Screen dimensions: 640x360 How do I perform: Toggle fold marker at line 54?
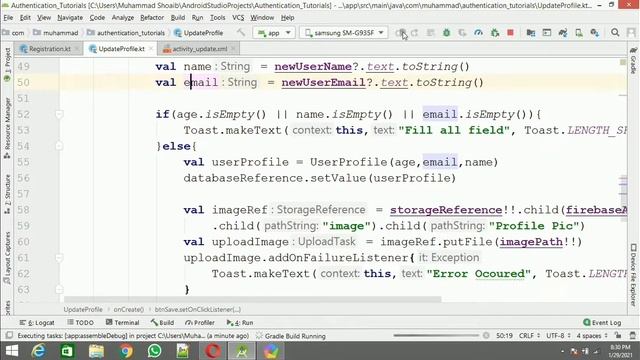click(x=59, y=146)
